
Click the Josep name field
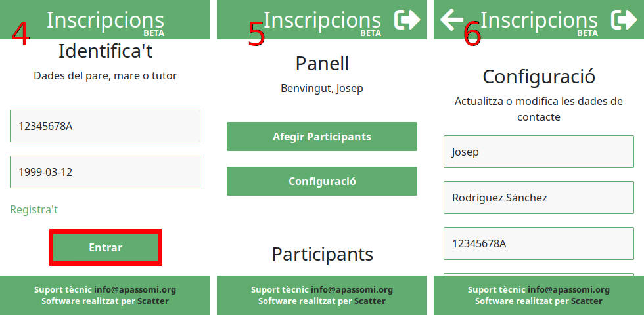(x=539, y=152)
